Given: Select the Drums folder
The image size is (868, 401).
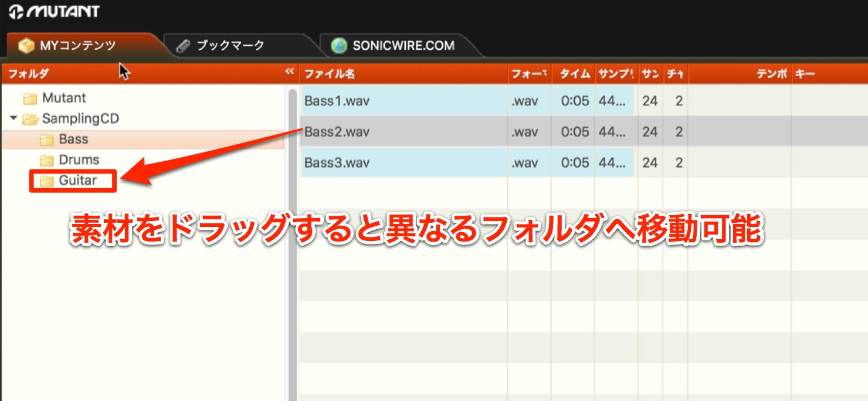Looking at the screenshot, I should point(79,159).
